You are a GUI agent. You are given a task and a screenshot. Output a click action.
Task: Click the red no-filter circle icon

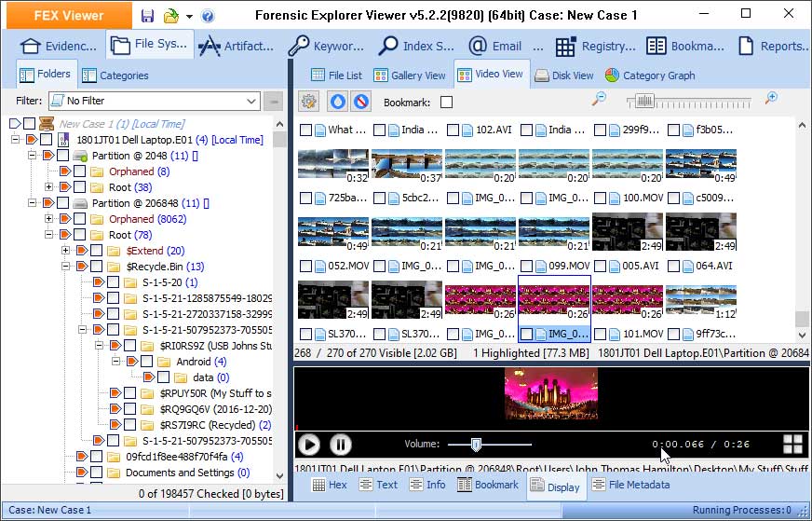[x=360, y=102]
